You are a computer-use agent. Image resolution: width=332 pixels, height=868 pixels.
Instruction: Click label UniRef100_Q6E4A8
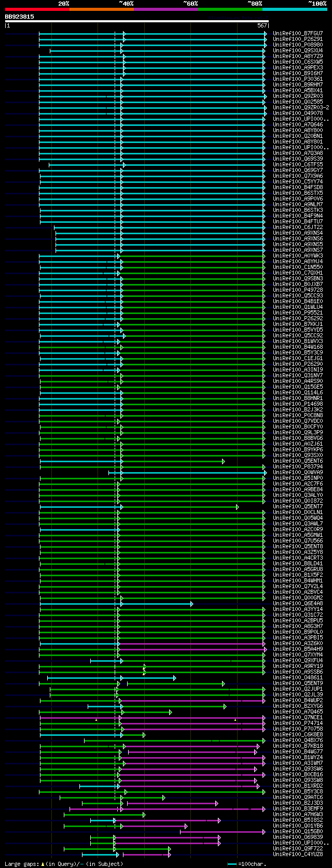(298, 603)
